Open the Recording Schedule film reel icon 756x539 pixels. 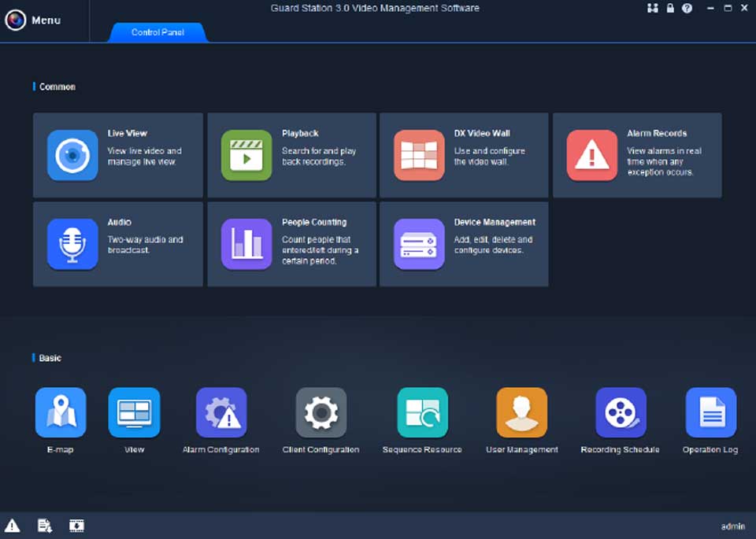[621, 412]
